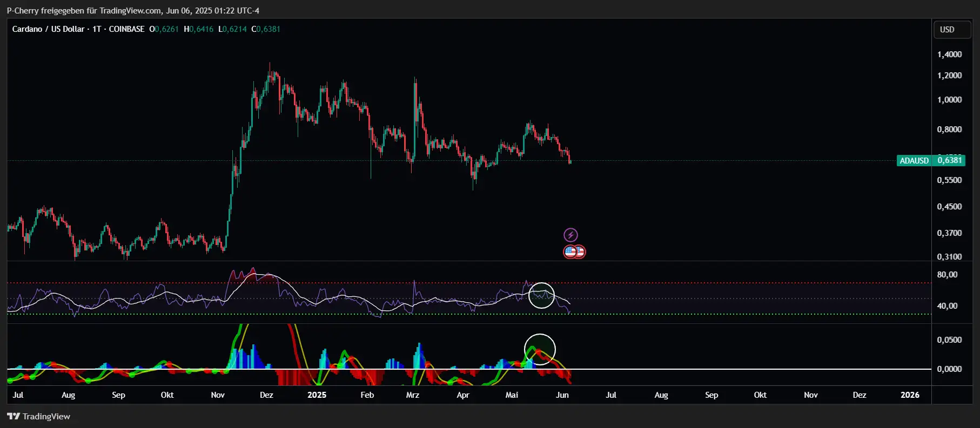The image size is (980, 428).
Task: Click the first Jul label on time axis
Action: point(18,395)
